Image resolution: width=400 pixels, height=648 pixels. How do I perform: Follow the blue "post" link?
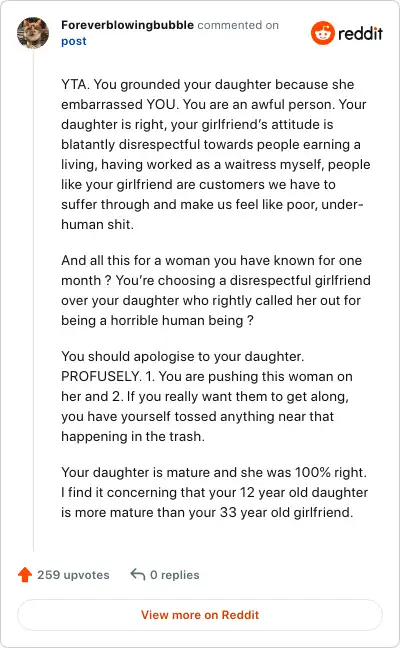coord(74,41)
